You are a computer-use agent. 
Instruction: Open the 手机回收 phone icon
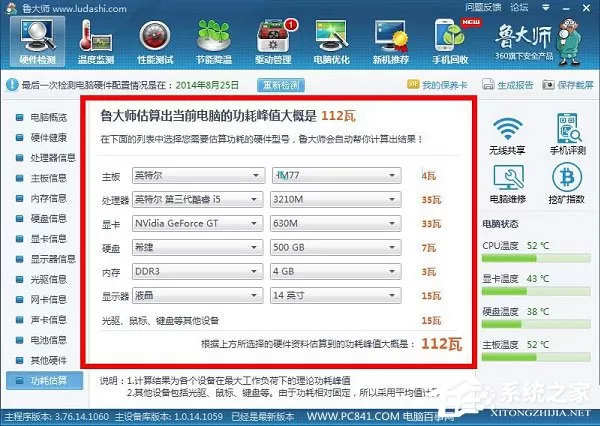(x=450, y=42)
